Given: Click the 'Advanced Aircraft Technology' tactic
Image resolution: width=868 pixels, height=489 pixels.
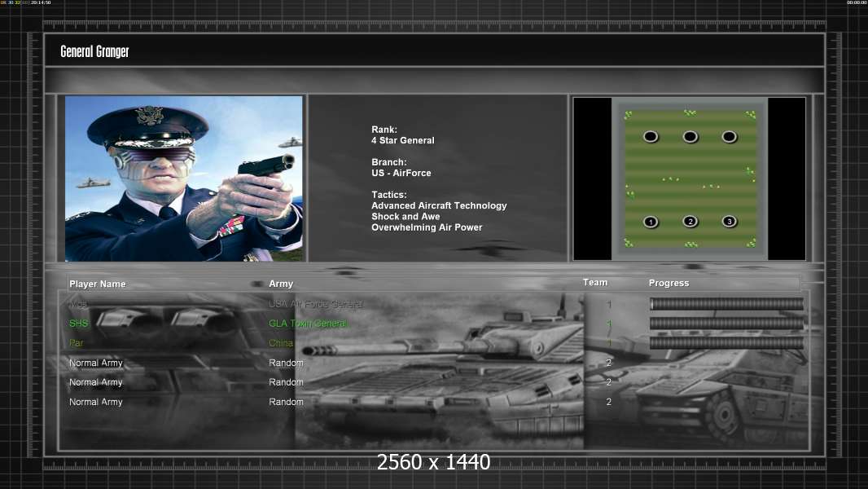Looking at the screenshot, I should [x=439, y=205].
